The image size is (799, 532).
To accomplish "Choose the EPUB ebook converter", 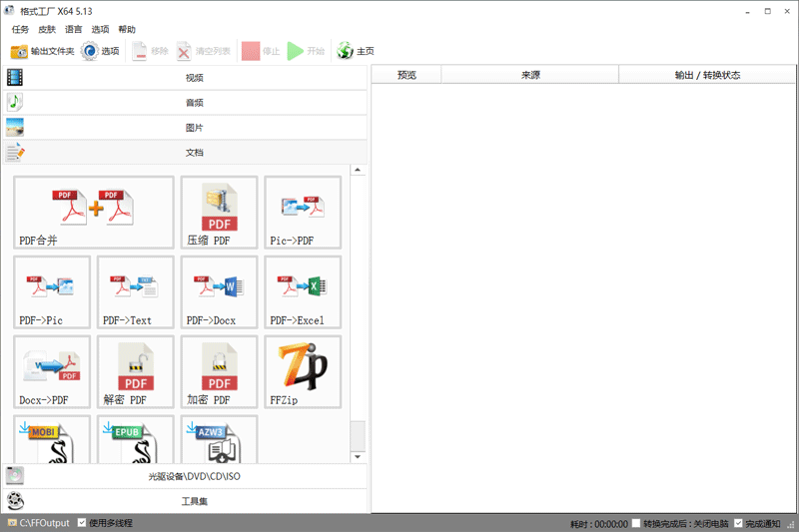I will (x=136, y=439).
